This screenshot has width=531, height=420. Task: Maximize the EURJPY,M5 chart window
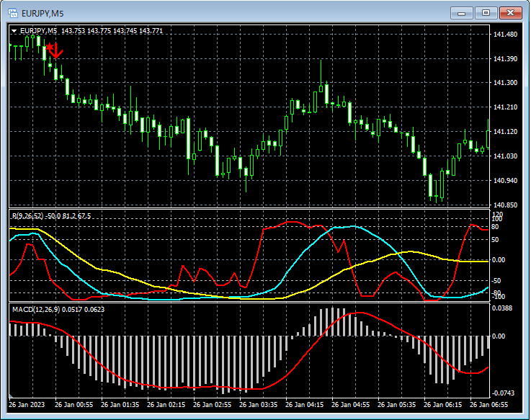click(x=486, y=13)
